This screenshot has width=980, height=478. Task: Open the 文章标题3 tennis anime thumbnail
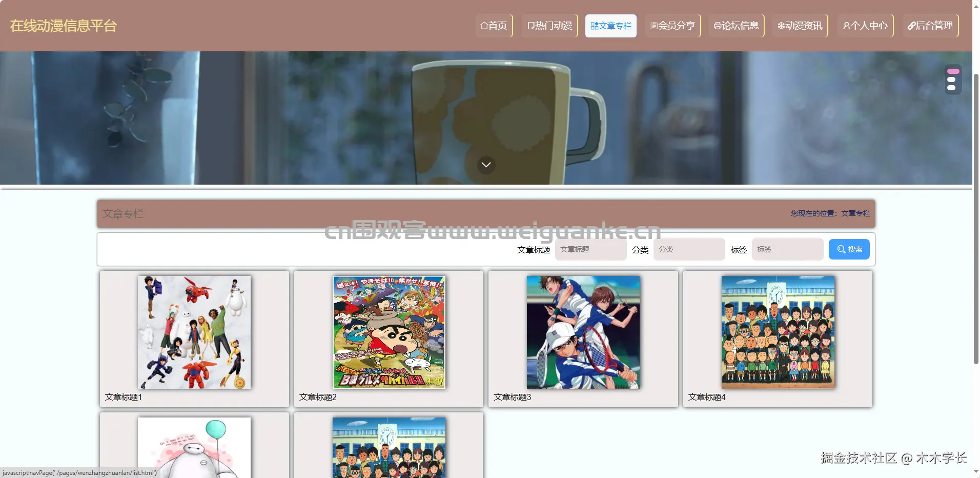pyautogui.click(x=583, y=332)
